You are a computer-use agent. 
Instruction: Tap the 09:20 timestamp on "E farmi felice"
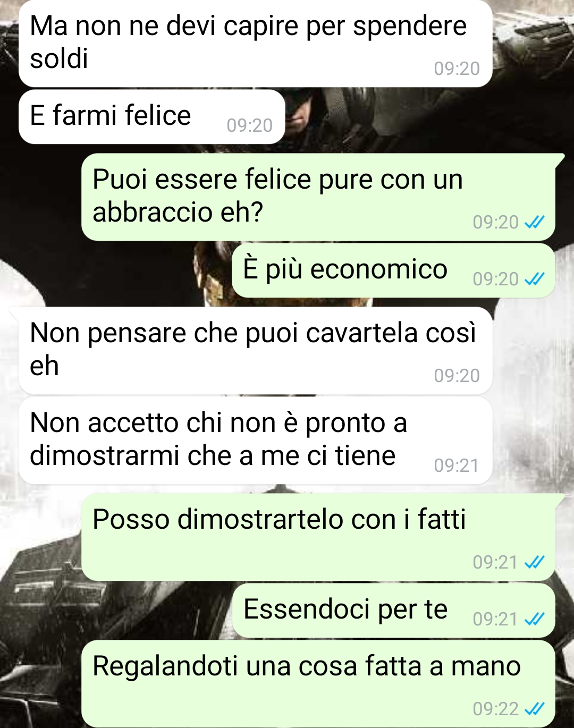(x=249, y=125)
